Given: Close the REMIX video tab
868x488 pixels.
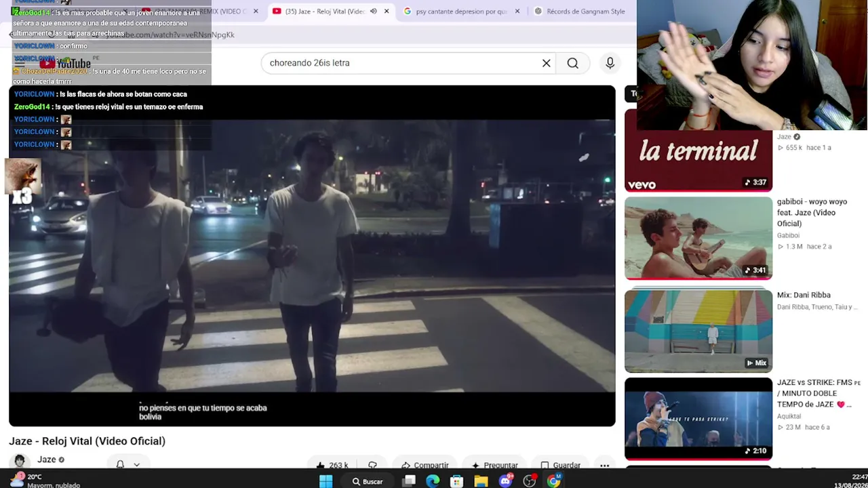Looking at the screenshot, I should (256, 11).
